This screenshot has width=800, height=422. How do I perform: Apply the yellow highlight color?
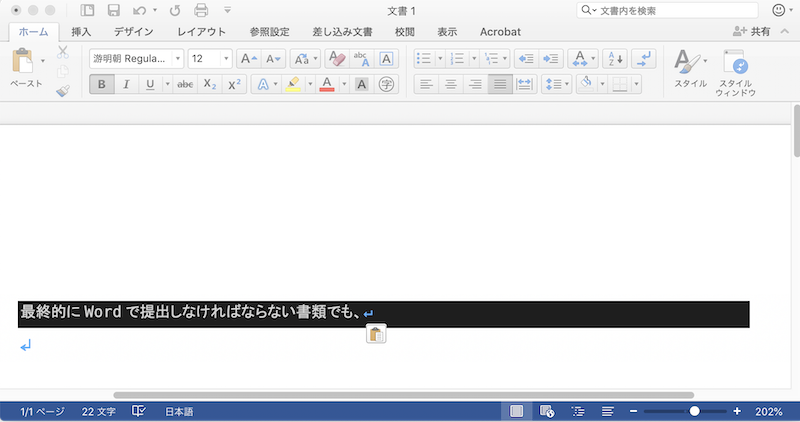tap(293, 84)
